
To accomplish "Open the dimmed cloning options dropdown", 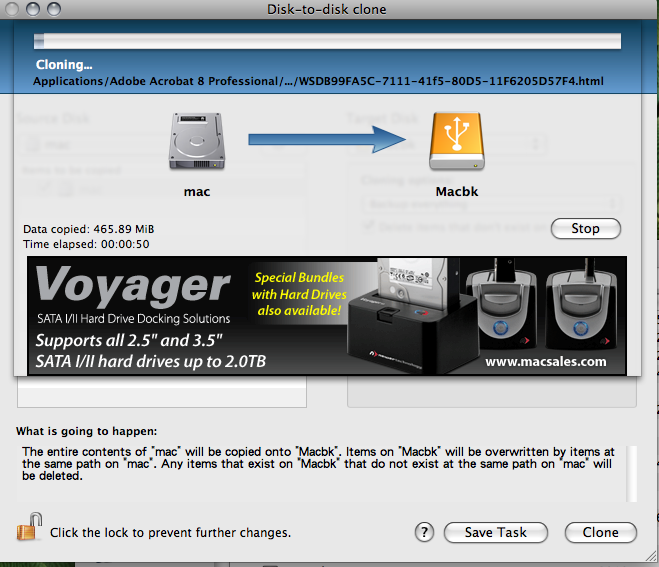I will [x=491, y=204].
